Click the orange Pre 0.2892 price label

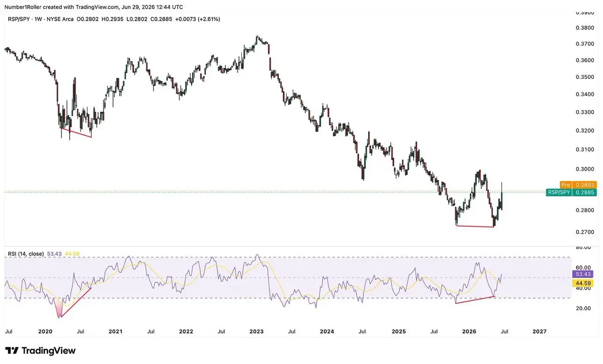click(x=578, y=185)
